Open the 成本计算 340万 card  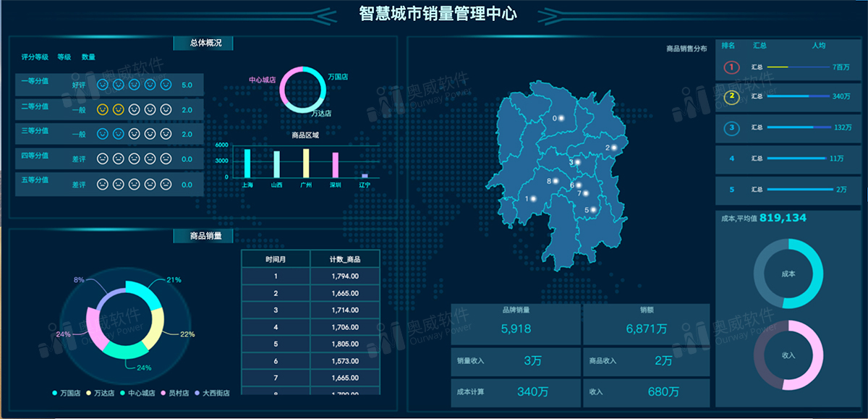point(516,392)
